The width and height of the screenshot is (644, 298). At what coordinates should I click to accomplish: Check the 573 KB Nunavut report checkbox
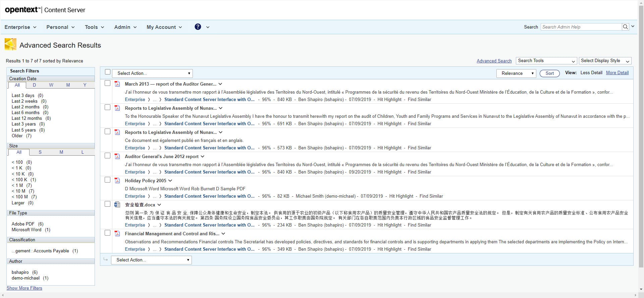pos(108,132)
